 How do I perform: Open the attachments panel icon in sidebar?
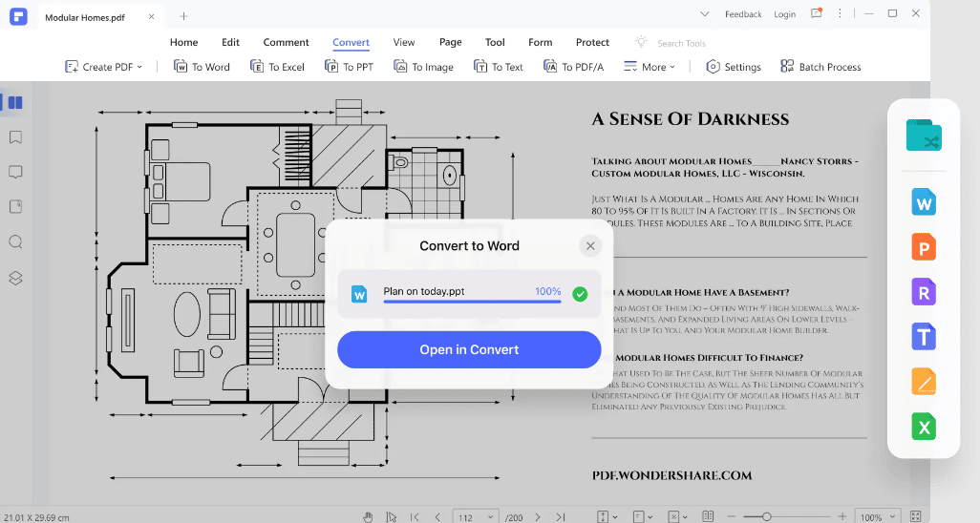click(x=15, y=207)
